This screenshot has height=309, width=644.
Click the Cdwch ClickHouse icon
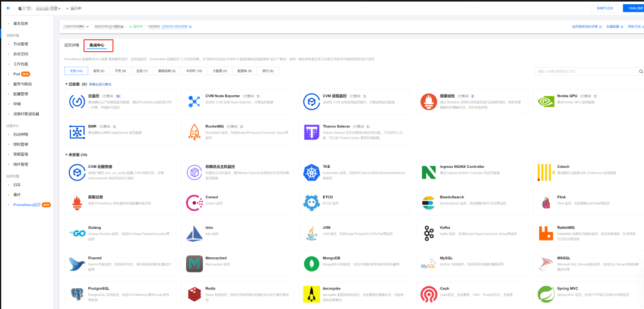tap(546, 173)
